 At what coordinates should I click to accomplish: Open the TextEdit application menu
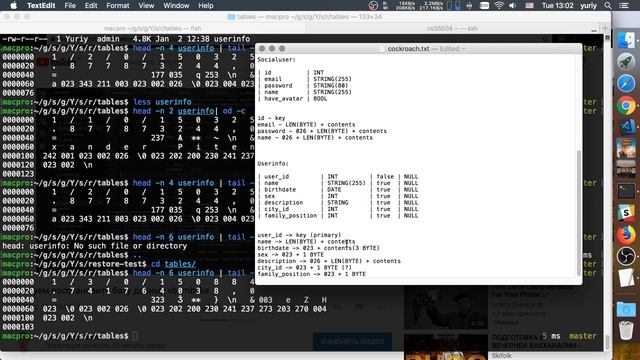pyautogui.click(x=41, y=5)
